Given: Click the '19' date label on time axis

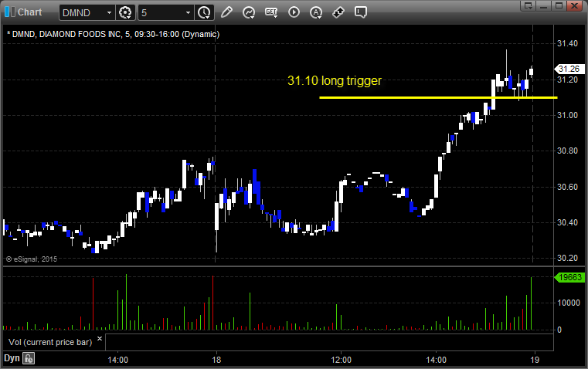Looking at the screenshot, I should (535, 360).
